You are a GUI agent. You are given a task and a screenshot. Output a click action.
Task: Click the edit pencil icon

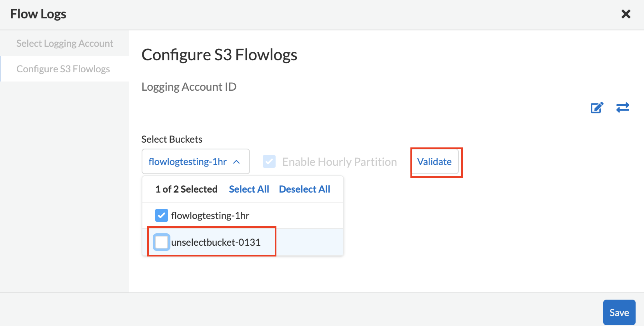click(x=597, y=107)
